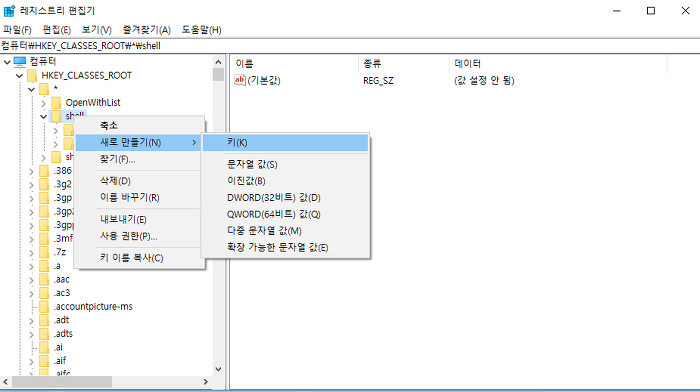Create a 다중 문자열 값(M)
Viewport: 700px width, 392px height.
click(286, 231)
